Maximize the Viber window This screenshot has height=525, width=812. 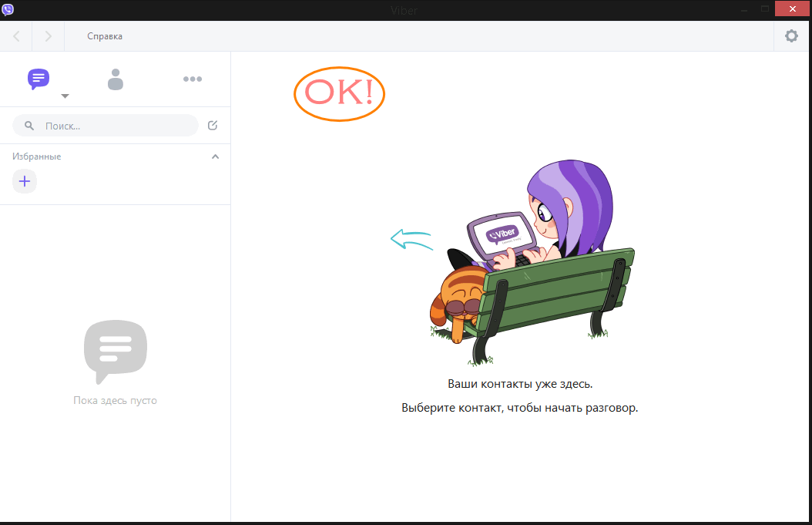(765, 8)
